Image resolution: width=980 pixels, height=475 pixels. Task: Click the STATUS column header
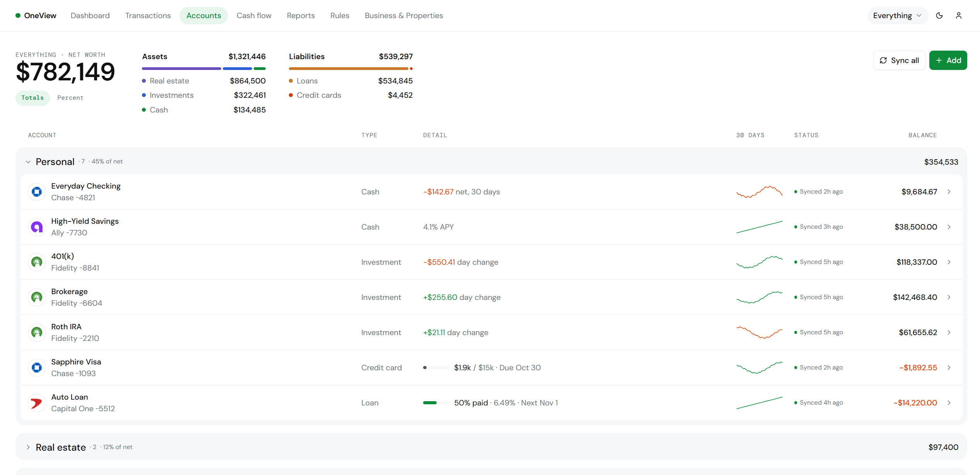[806, 135]
